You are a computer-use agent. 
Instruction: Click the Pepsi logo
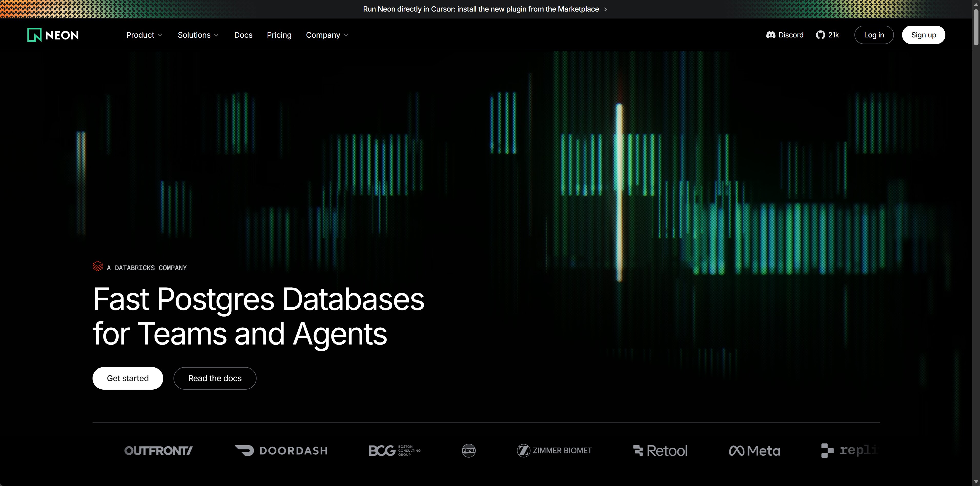(468, 451)
